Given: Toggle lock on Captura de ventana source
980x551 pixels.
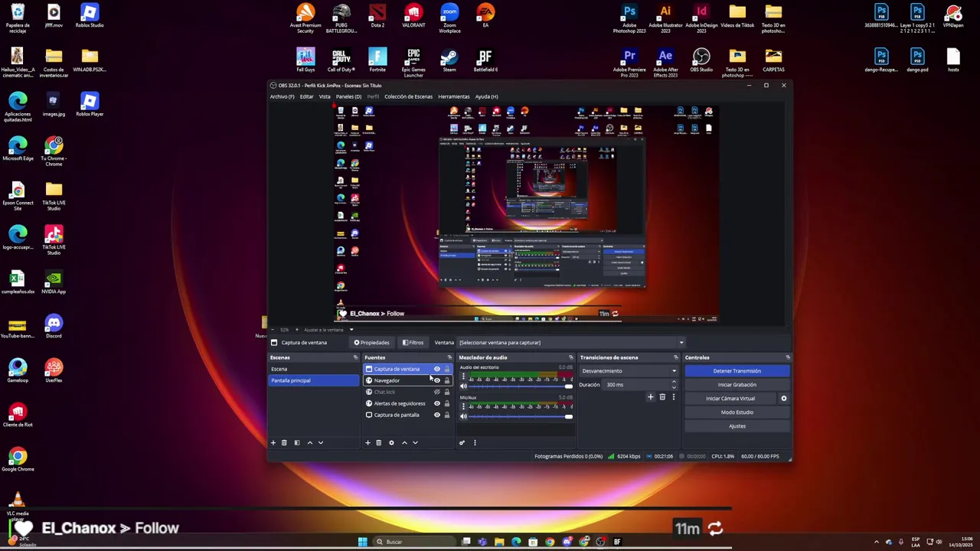Looking at the screenshot, I should (447, 369).
